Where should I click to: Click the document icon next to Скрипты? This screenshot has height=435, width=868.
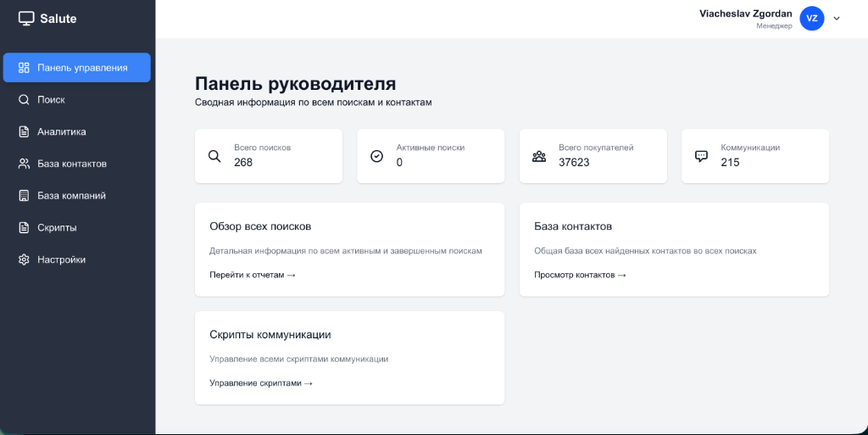[24, 227]
